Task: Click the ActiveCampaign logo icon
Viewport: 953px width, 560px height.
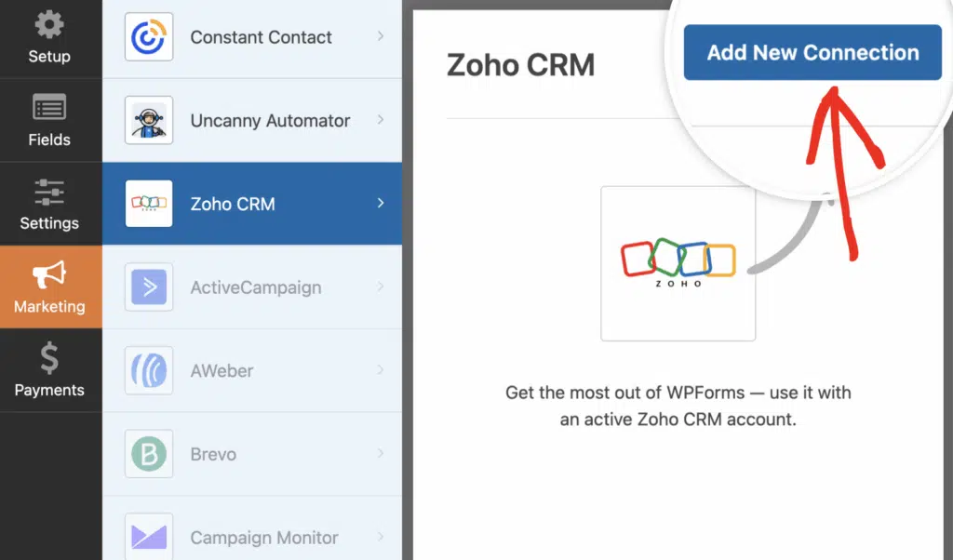Action: tap(149, 287)
